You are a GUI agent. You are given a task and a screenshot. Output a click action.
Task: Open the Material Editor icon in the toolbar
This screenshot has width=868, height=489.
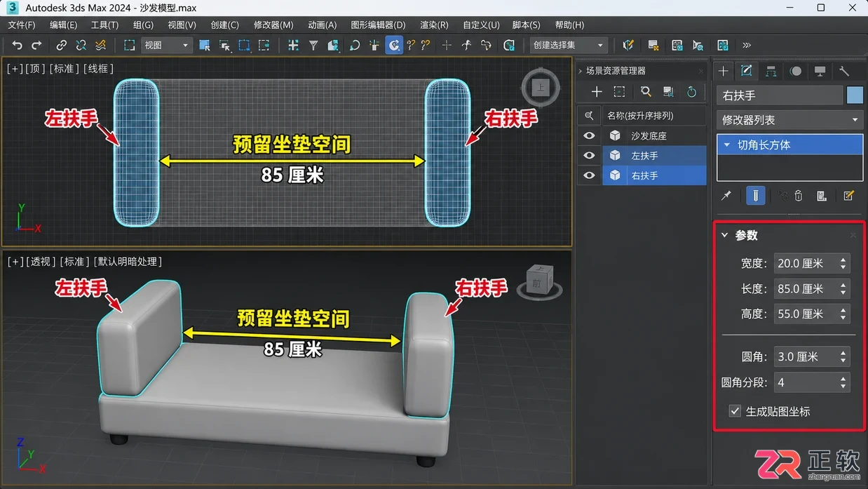tap(628, 45)
